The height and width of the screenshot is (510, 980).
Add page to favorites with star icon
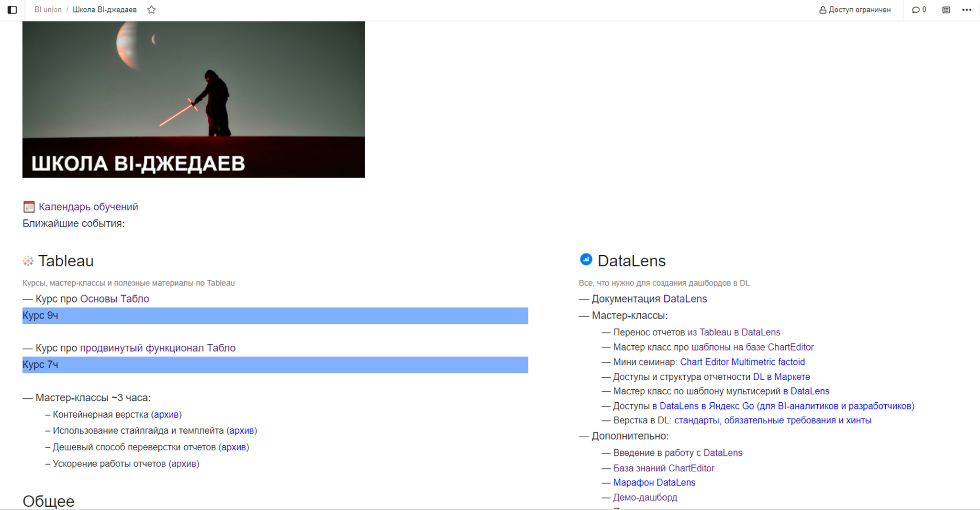point(152,10)
